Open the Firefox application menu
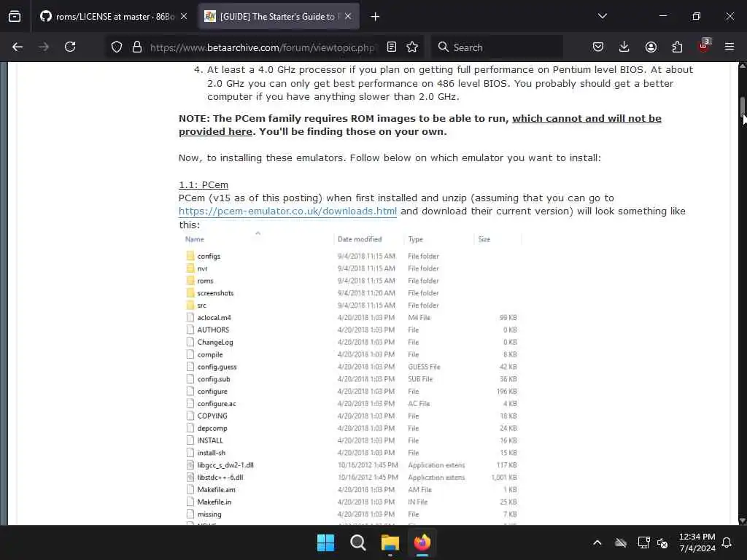Screen dimensions: 747x560 pyautogui.click(x=729, y=47)
